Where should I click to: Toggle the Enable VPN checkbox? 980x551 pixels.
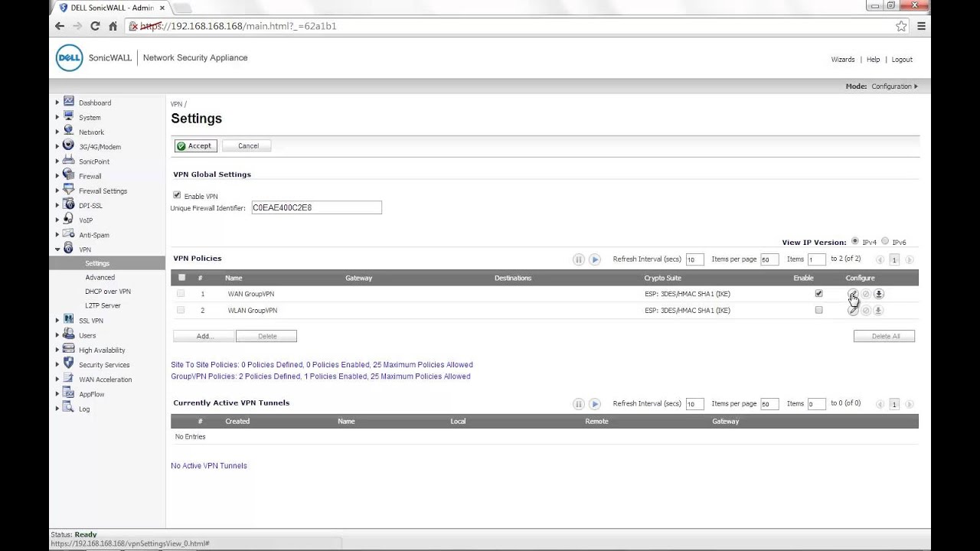(x=177, y=196)
